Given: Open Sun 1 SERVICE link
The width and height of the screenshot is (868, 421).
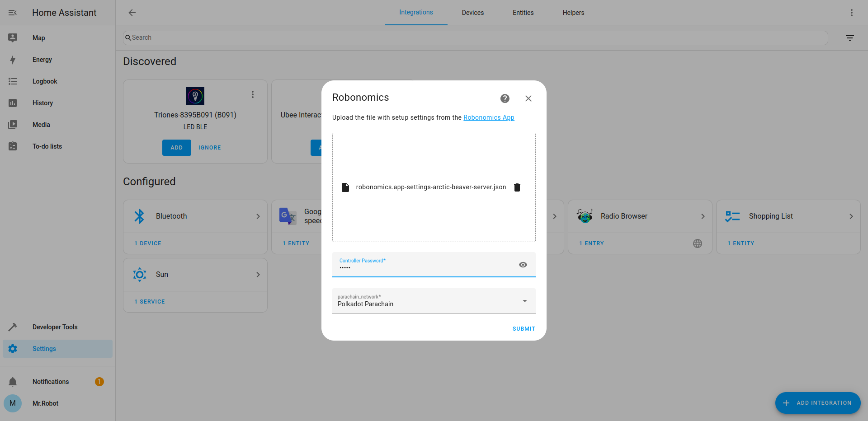Looking at the screenshot, I should [150, 302].
